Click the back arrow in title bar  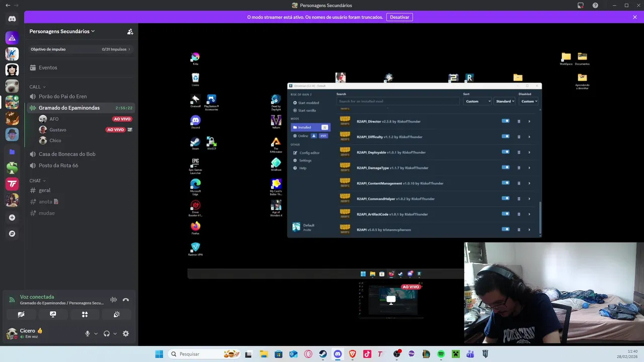[8, 5]
